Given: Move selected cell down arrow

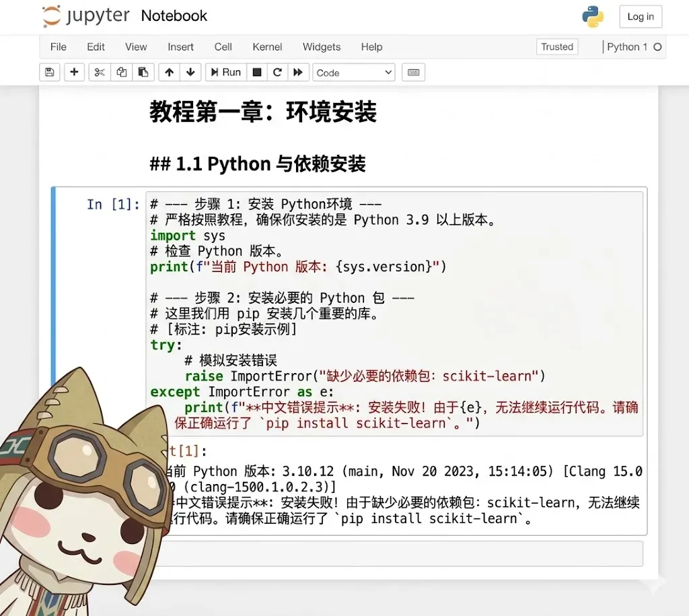Looking at the screenshot, I should [x=190, y=72].
